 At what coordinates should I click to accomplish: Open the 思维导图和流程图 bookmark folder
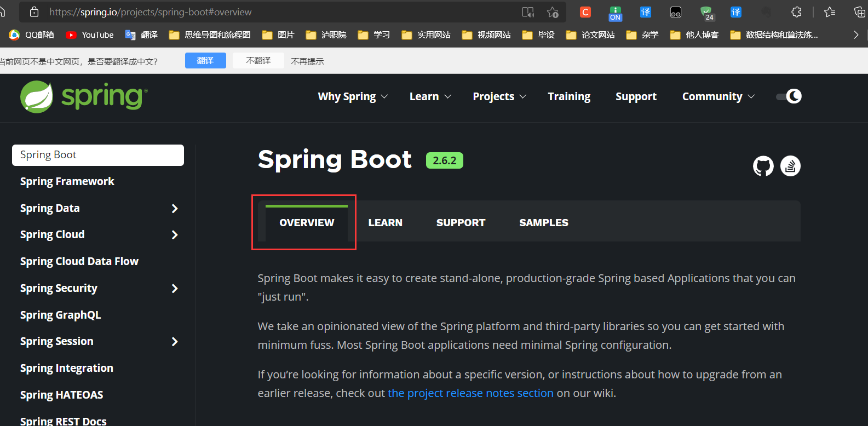(210, 34)
